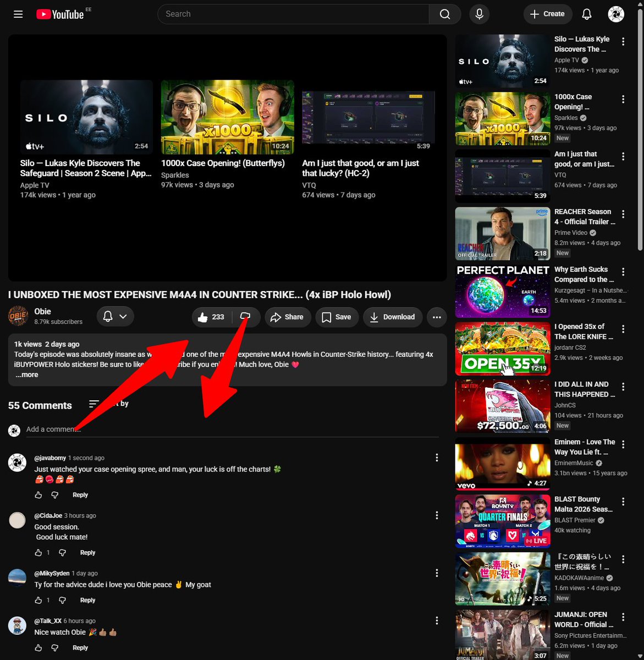
Task: Open menu for I Opened 35x video
Action: pos(623,329)
